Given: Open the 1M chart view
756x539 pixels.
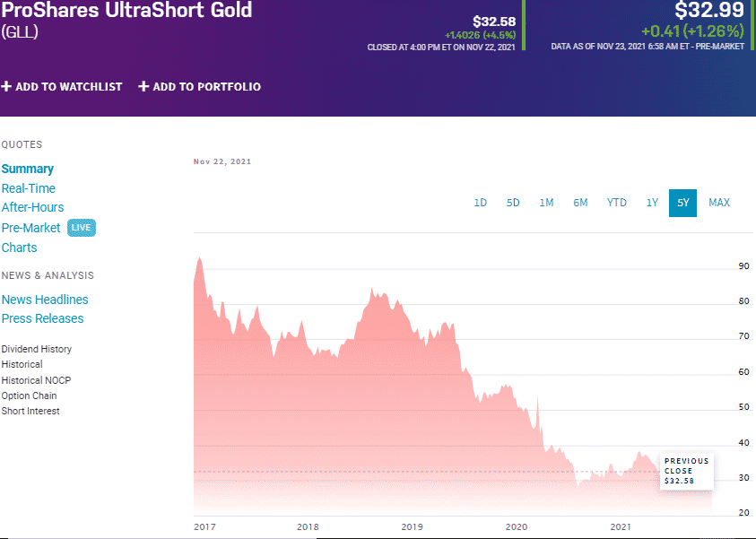Looking at the screenshot, I should [547, 203].
